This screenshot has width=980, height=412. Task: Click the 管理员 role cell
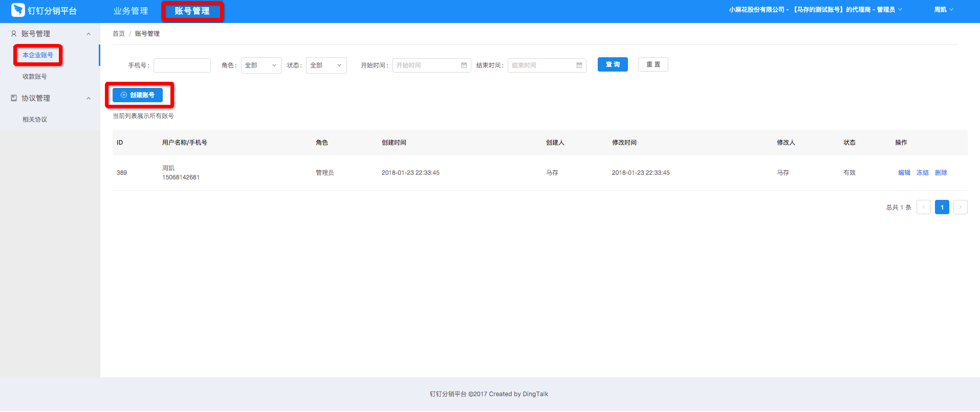point(325,173)
